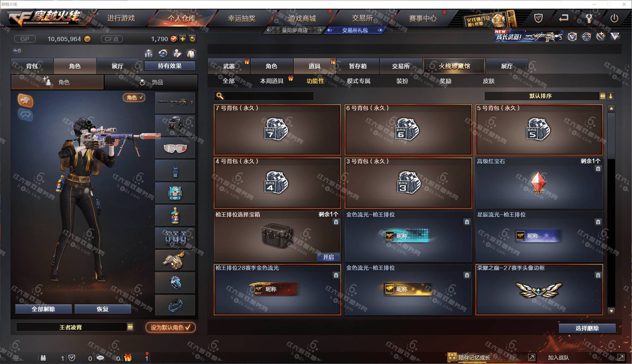Click the 全部解除 button
Image resolution: width=632 pixels, height=364 pixels.
[x=43, y=309]
